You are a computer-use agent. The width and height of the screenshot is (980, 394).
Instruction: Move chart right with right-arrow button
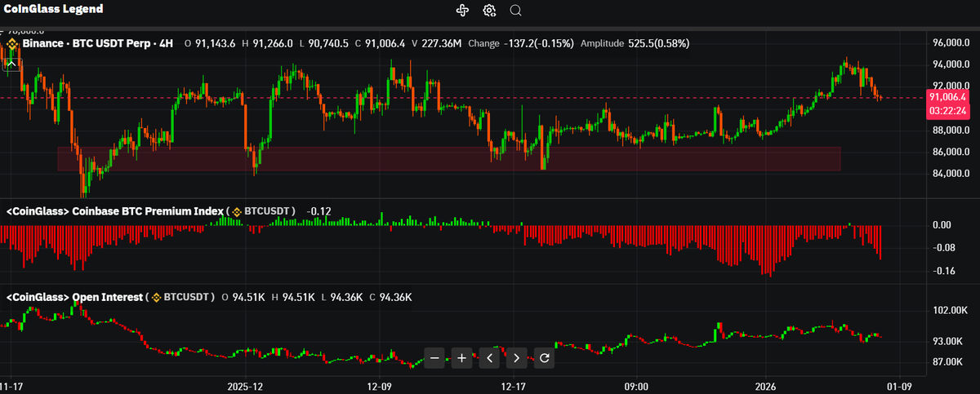tap(516, 357)
